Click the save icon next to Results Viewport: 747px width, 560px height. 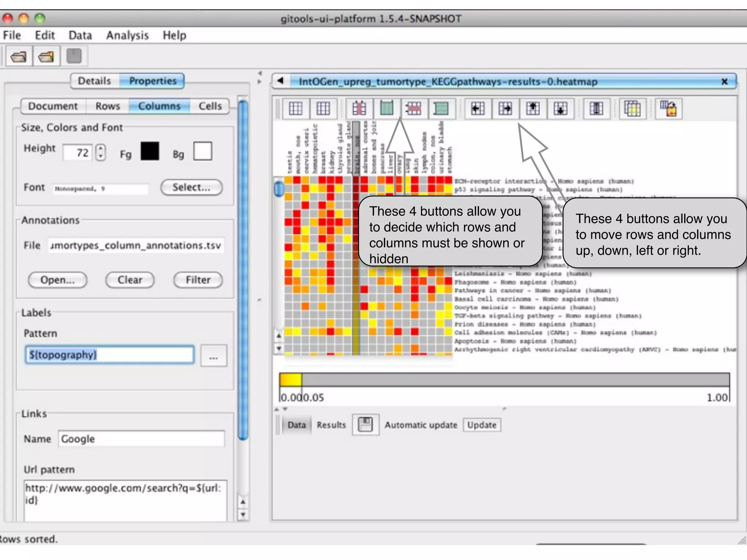[365, 425]
